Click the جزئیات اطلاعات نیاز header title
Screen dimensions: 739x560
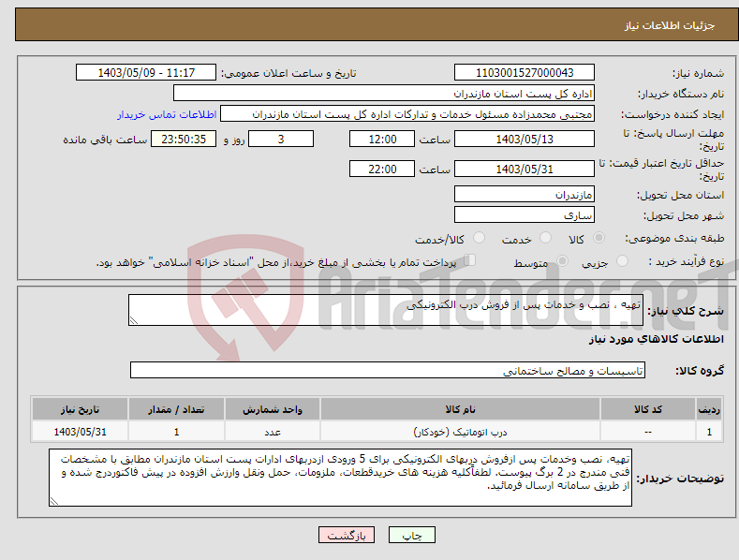point(670,25)
